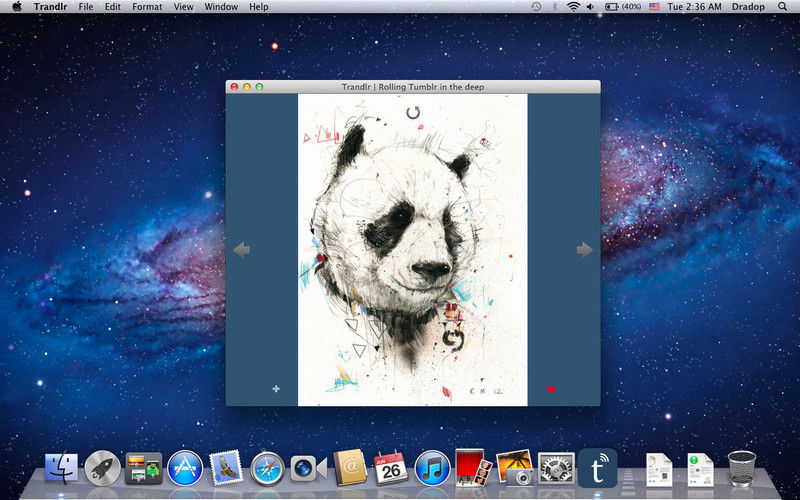Image resolution: width=800 pixels, height=500 pixels.
Task: Open the View menu
Action: 183,7
